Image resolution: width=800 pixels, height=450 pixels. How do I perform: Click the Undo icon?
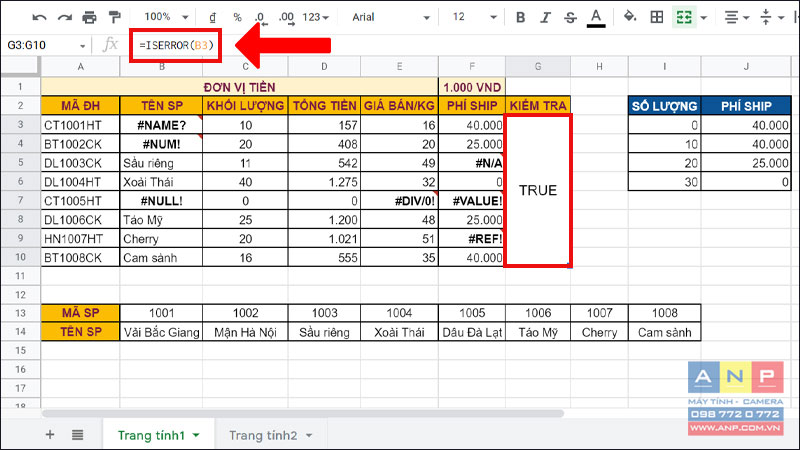coord(39,17)
